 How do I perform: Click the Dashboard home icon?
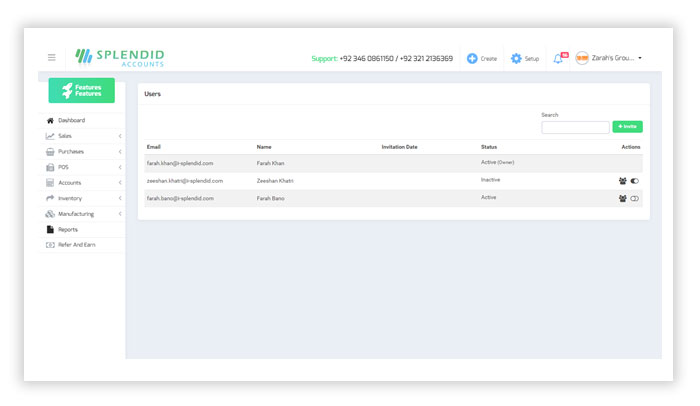(50, 121)
